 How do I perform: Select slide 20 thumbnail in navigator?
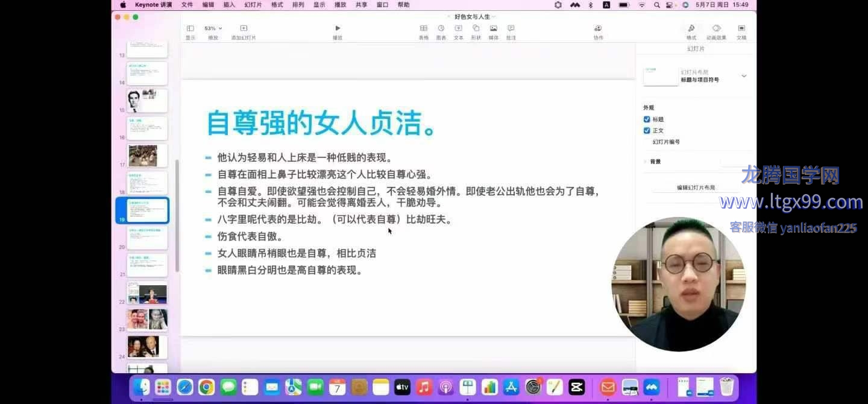coord(147,238)
